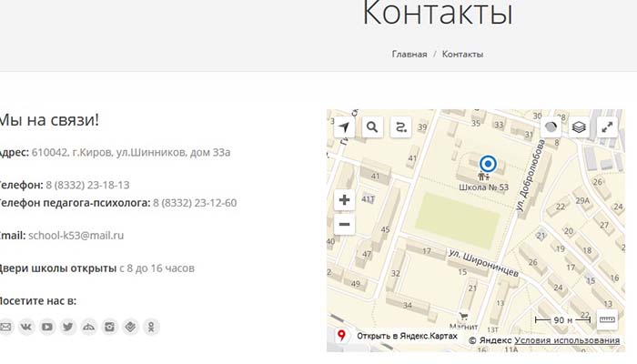637x364 pixels.
Task: Open the Twitter profile icon
Action: [68, 327]
